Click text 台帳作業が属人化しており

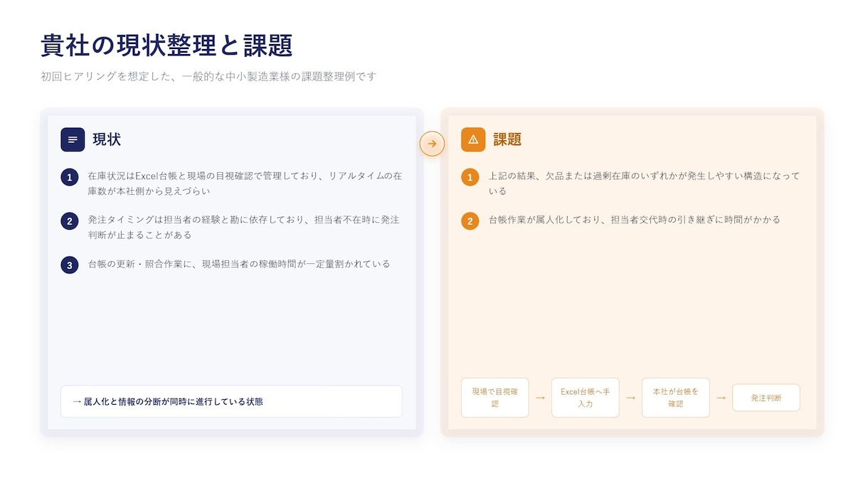pos(635,220)
